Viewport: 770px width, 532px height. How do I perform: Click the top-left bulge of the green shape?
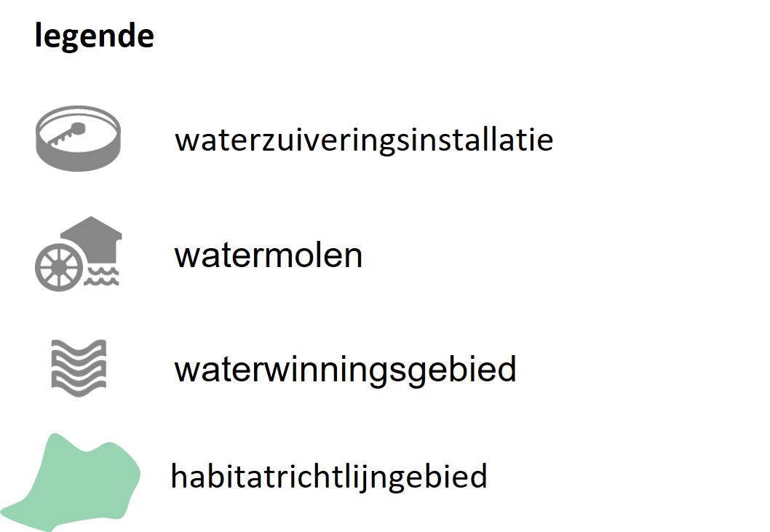57,447
